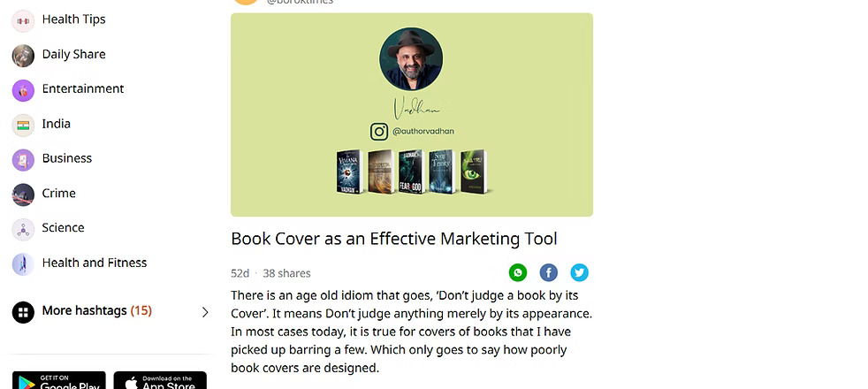Click the Science hashtag icon
The width and height of the screenshot is (868, 389).
[x=23, y=228]
